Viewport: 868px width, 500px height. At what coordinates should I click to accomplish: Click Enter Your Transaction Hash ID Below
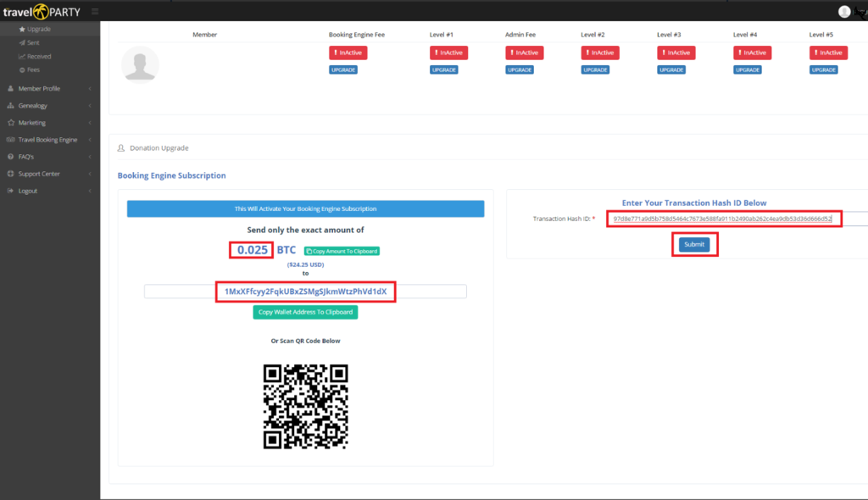coord(694,203)
